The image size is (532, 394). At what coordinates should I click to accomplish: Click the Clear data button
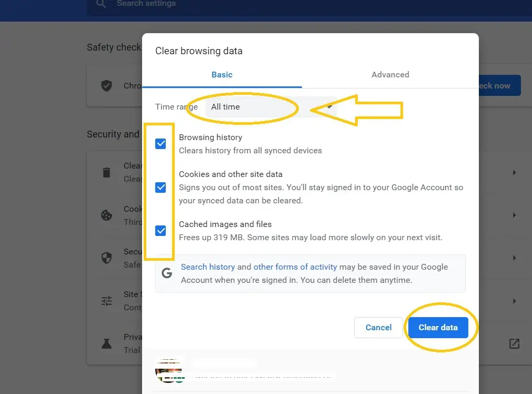click(438, 328)
